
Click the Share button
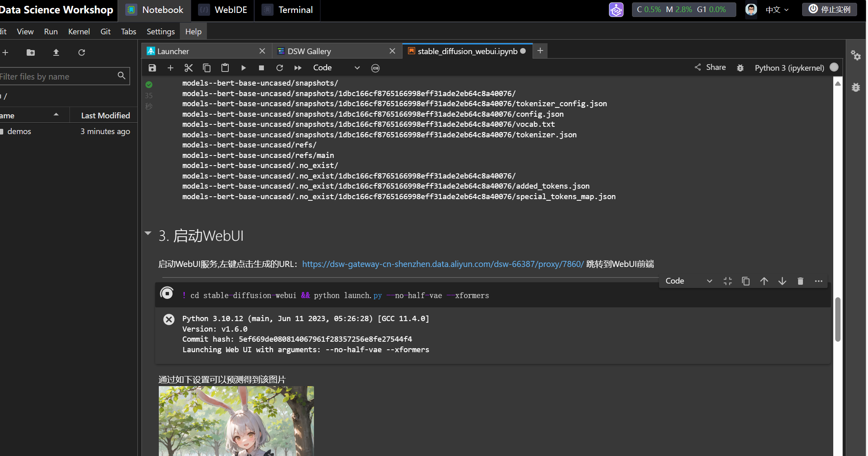(x=710, y=67)
